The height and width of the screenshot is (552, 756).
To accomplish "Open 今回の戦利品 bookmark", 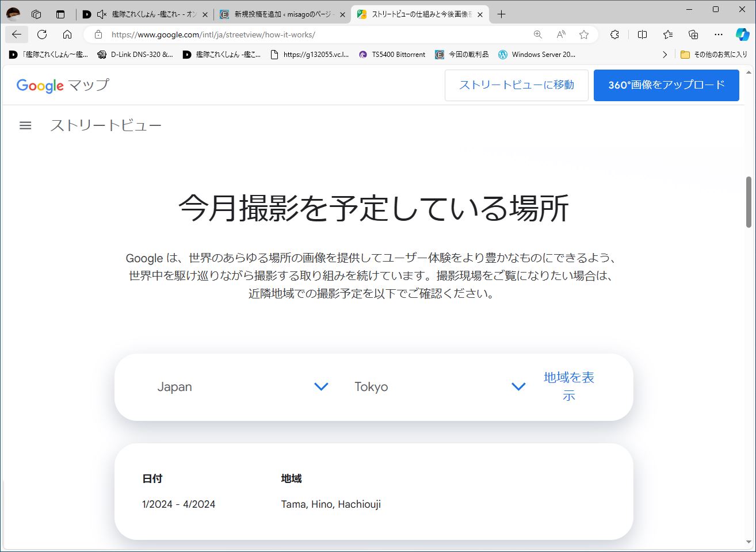I will [462, 55].
